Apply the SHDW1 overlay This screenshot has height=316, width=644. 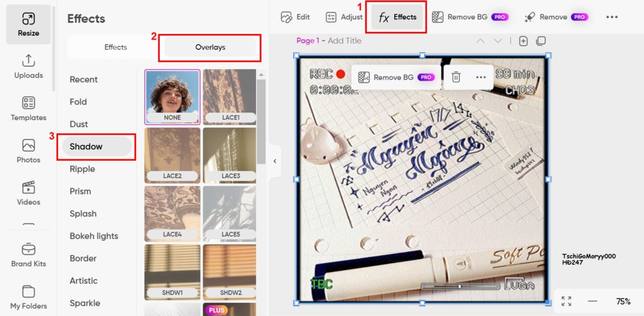[x=172, y=272]
